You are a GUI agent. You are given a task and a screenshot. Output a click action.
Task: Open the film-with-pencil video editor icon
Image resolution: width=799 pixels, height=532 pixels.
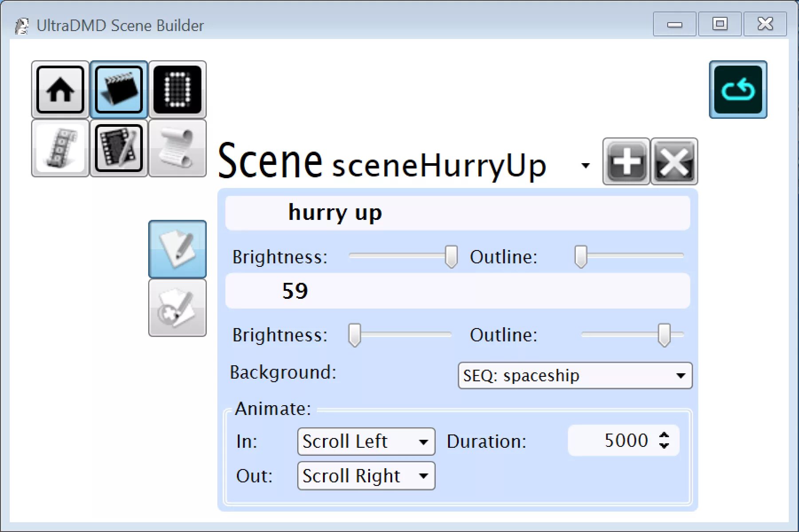[119, 148]
